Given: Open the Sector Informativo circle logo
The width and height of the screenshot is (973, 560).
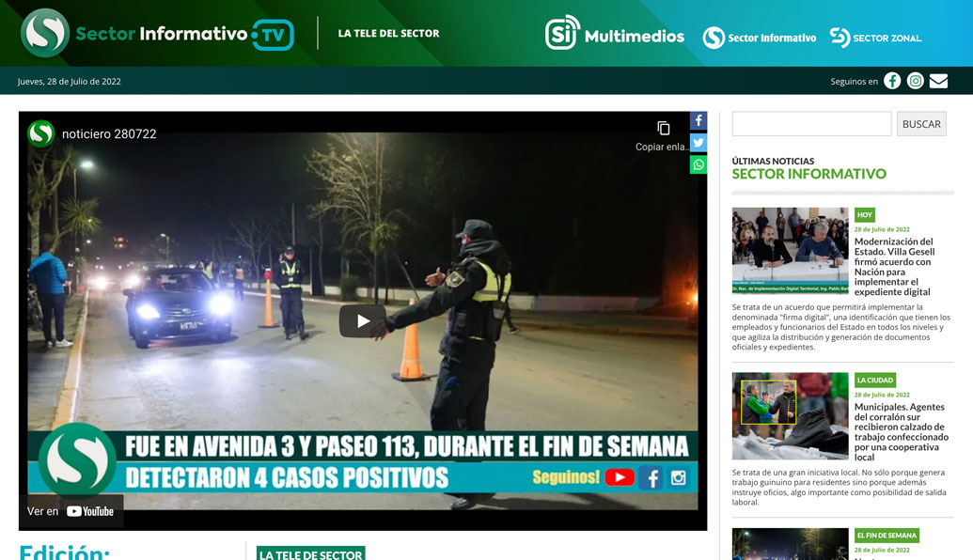Looking at the screenshot, I should click(x=760, y=39).
